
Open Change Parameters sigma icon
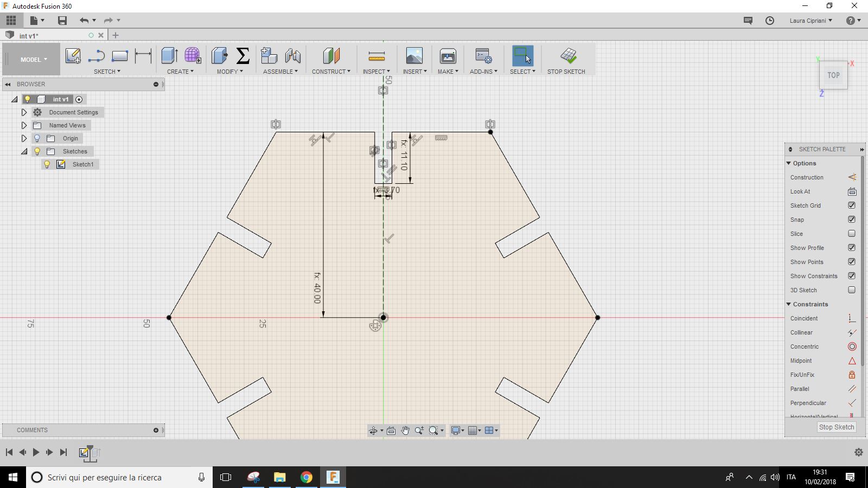[x=243, y=55]
